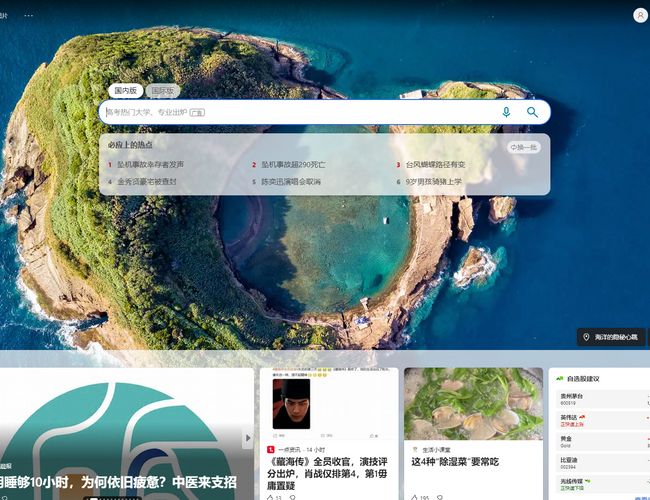Screen dimensions: 650x500
Task: Click the like icon under 藏海传 article
Action: click(x=270, y=497)
